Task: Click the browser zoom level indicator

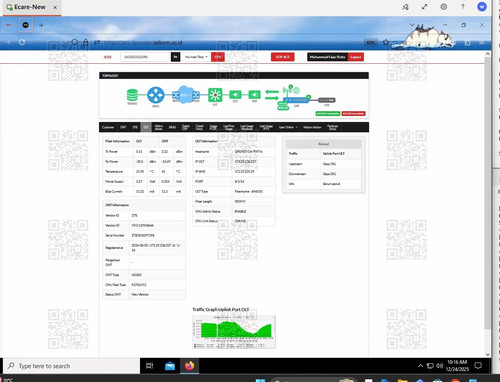Action: pos(371,43)
